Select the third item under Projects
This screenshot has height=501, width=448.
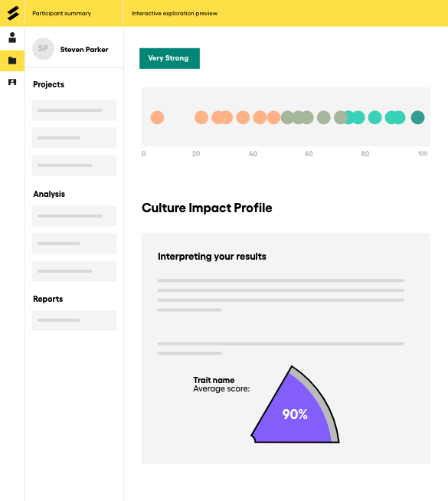click(74, 165)
